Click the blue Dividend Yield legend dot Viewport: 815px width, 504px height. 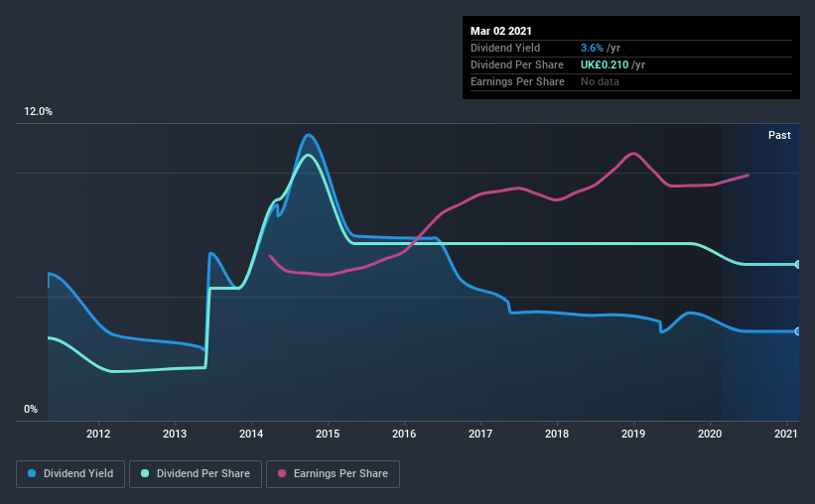[33, 474]
